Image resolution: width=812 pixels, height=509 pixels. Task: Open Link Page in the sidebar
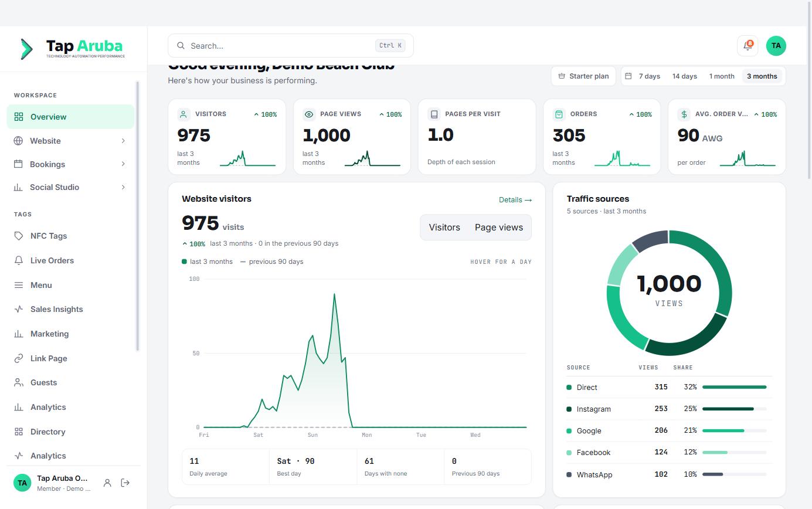[x=70, y=358]
